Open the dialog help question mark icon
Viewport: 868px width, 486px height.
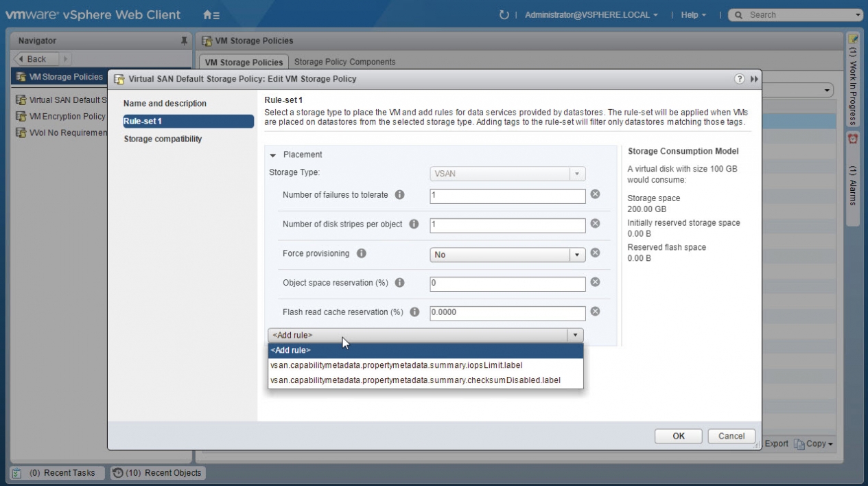click(x=740, y=79)
